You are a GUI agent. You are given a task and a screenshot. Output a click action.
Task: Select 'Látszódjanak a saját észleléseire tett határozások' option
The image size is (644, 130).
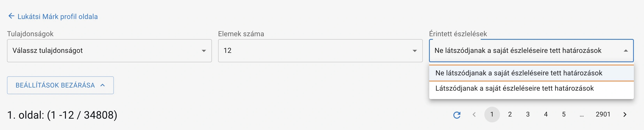point(515,88)
